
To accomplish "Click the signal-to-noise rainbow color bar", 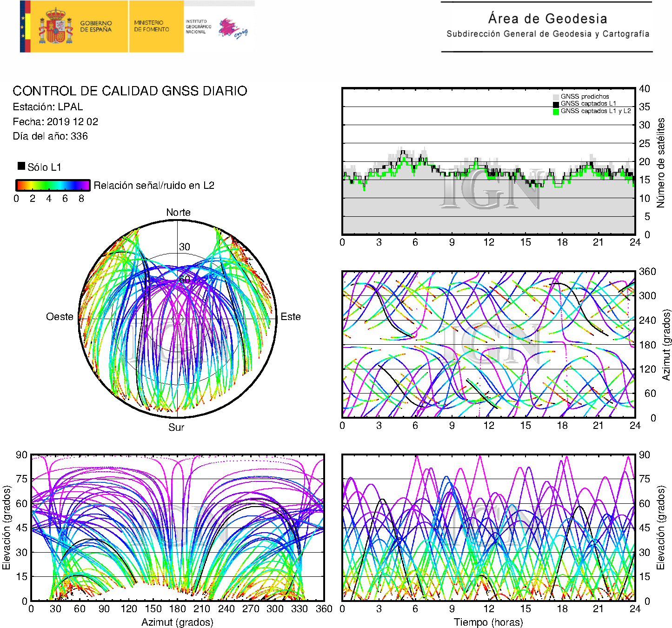I will pyautogui.click(x=53, y=185).
